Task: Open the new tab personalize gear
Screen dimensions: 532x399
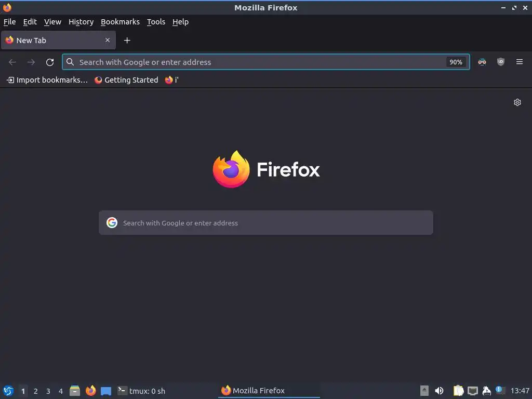Action: [517, 102]
